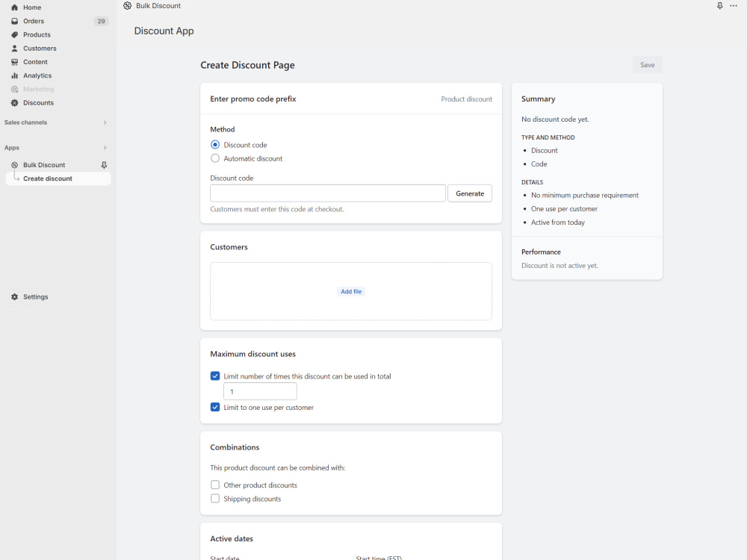Viewport: 747px width, 560px height.
Task: Click the Sales channels label
Action: coord(25,122)
